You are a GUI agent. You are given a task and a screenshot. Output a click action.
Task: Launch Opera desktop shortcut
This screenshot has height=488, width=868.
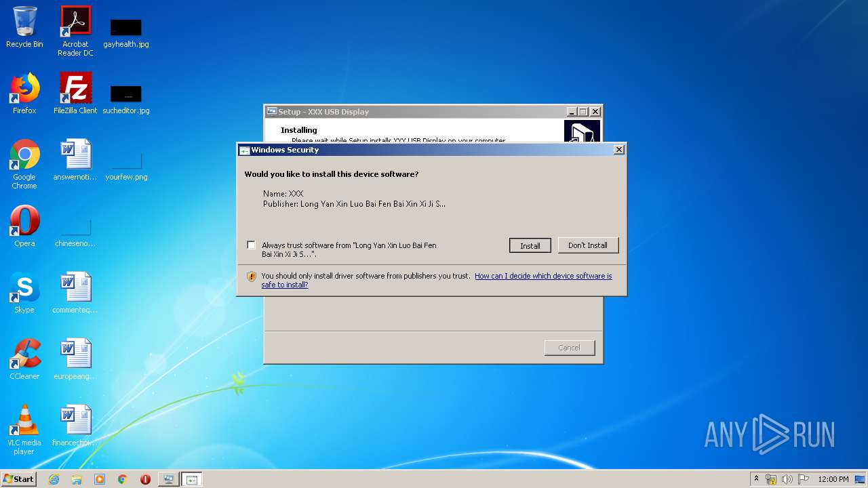[24, 226]
